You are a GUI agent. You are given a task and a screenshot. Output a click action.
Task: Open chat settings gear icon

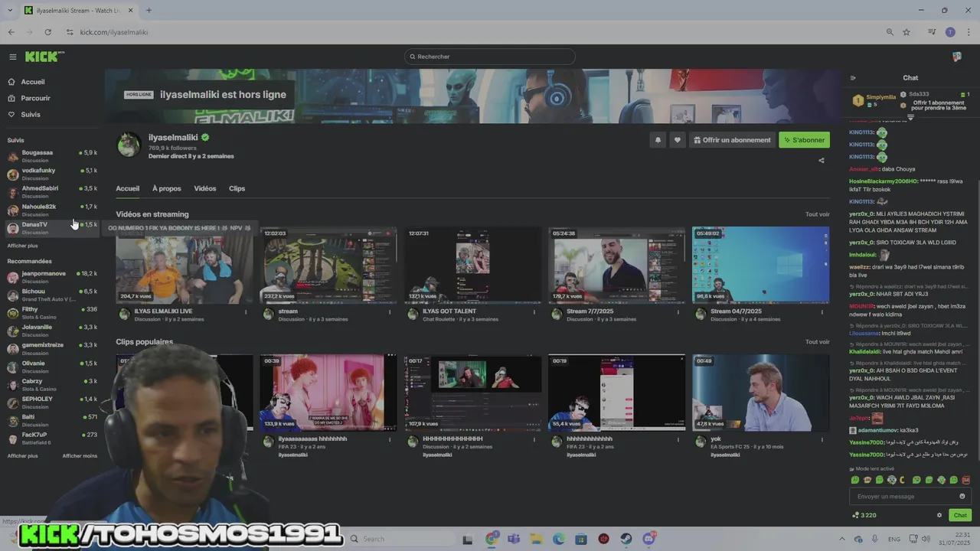(939, 515)
